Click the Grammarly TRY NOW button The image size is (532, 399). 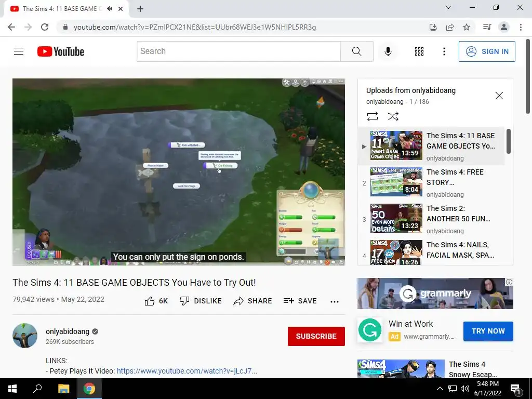(x=488, y=331)
